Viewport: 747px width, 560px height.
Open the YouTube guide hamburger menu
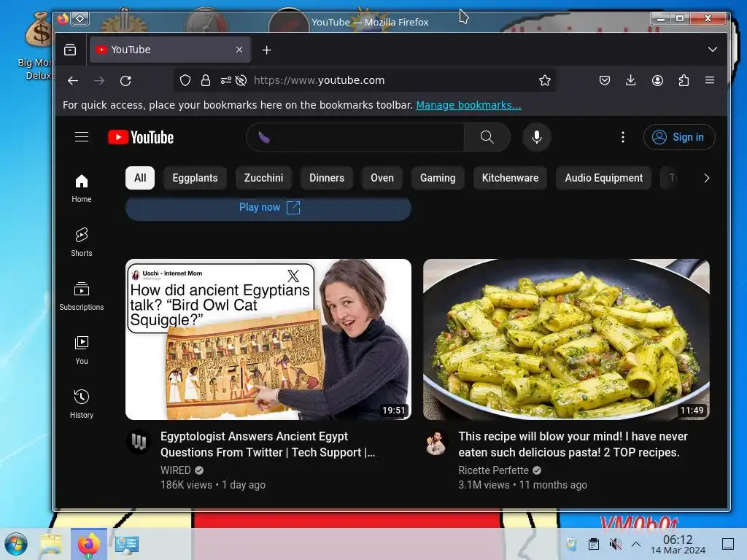tap(82, 137)
